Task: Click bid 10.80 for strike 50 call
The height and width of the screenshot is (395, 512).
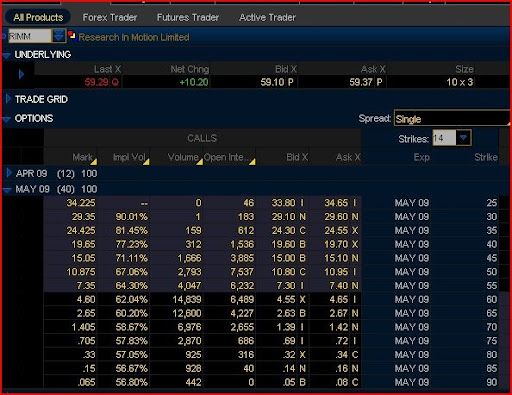Action: point(283,272)
